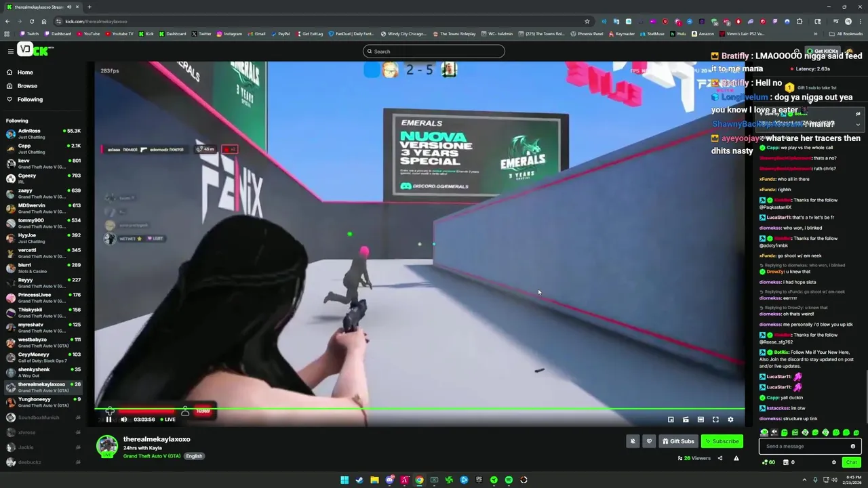This screenshot has width=868, height=488.
Task: Open the chat shop icon
Action: pos(786,462)
